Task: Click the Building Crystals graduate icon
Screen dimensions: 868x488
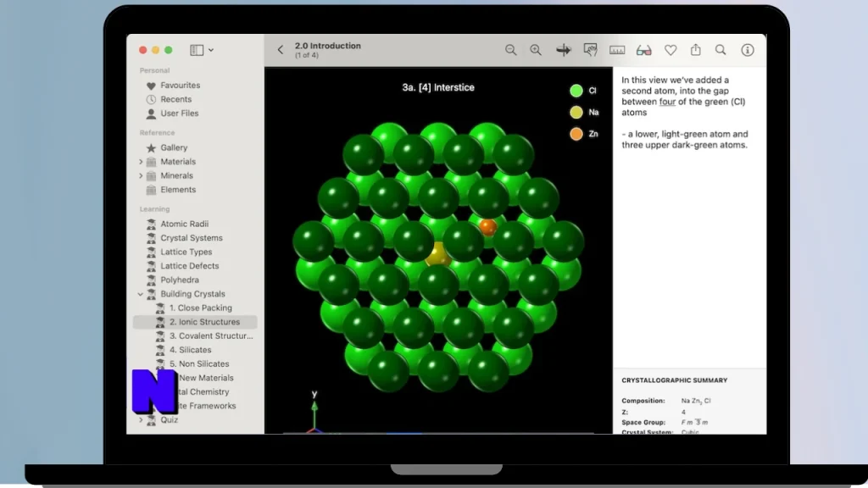Action: coord(151,294)
